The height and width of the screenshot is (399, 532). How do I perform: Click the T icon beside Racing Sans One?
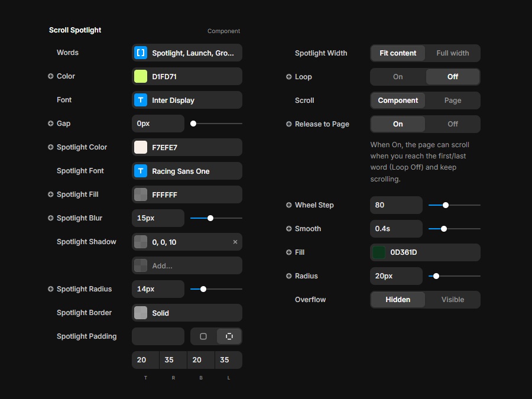pos(141,171)
